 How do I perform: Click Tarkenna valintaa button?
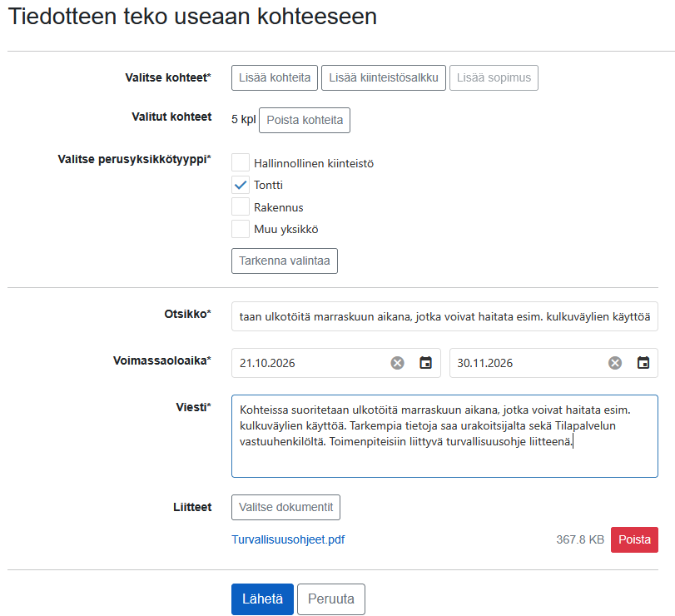(x=285, y=261)
